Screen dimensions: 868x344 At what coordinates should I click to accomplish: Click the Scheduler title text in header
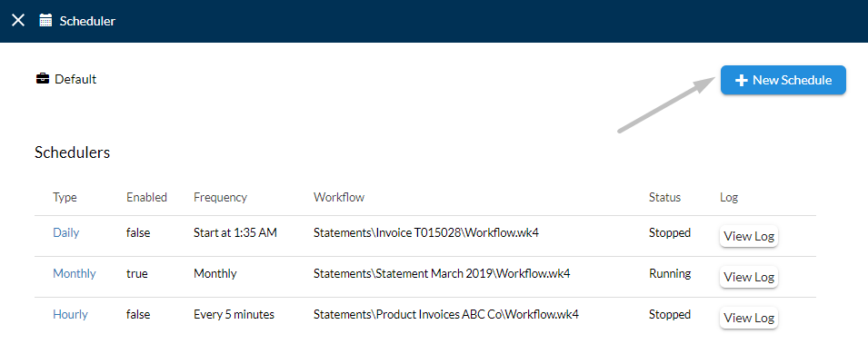coord(87,21)
